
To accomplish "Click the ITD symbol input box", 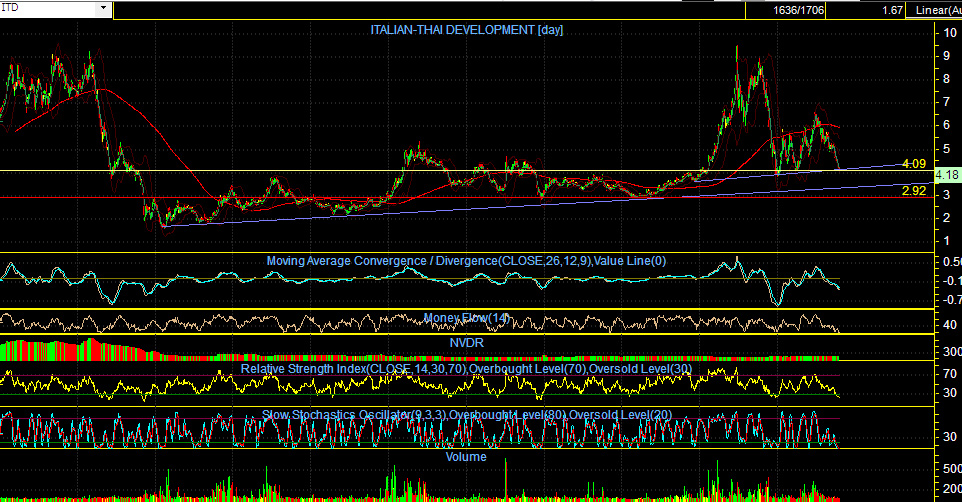I will (x=48, y=9).
